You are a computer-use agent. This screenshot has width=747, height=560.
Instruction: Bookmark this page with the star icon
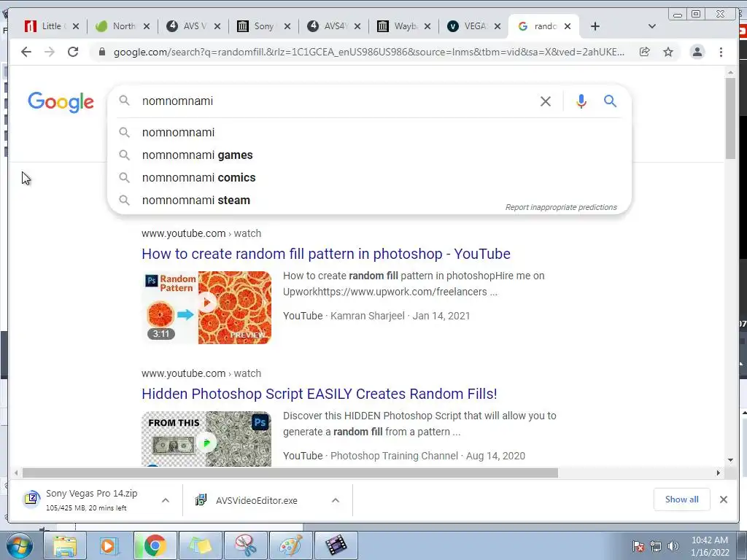668,52
